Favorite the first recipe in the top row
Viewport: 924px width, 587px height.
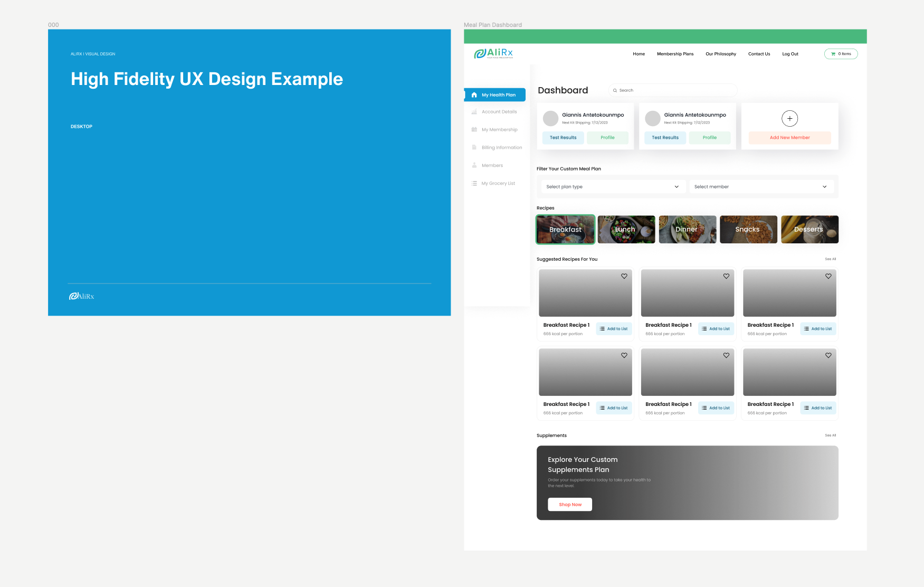pos(624,276)
